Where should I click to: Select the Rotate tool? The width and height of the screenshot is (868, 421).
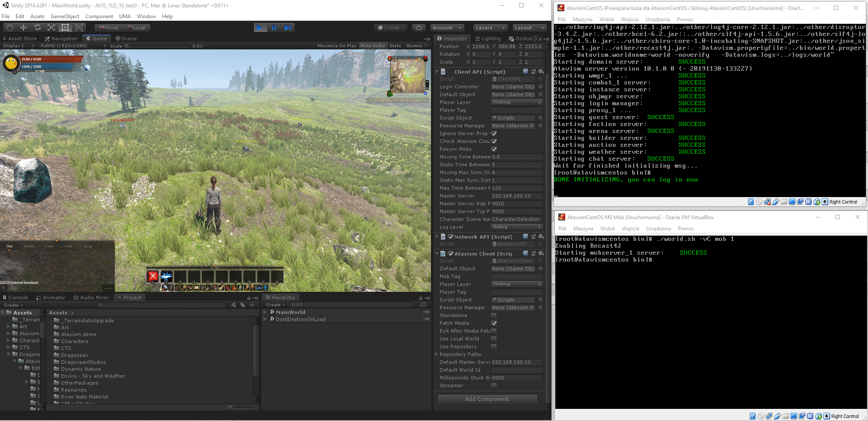coord(37,28)
